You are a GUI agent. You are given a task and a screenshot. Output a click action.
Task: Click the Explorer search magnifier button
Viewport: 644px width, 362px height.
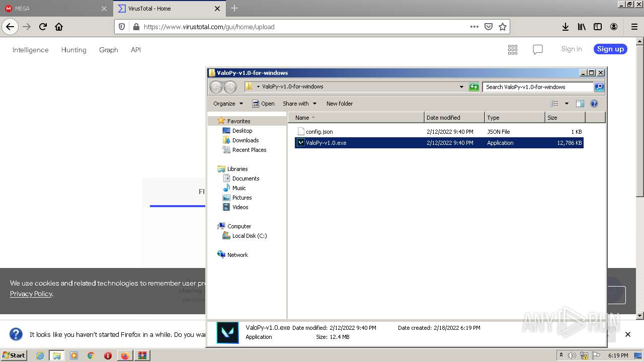click(x=599, y=87)
